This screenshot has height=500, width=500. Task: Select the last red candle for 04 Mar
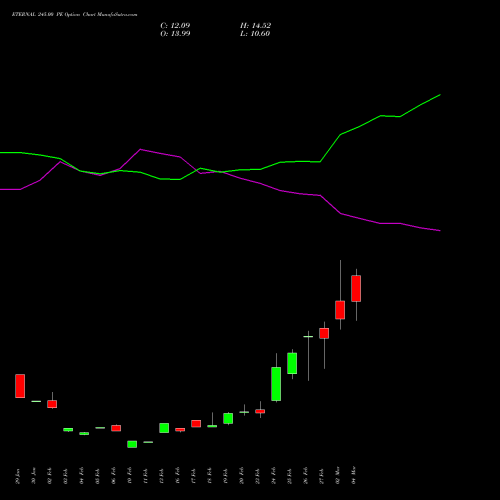(356, 289)
